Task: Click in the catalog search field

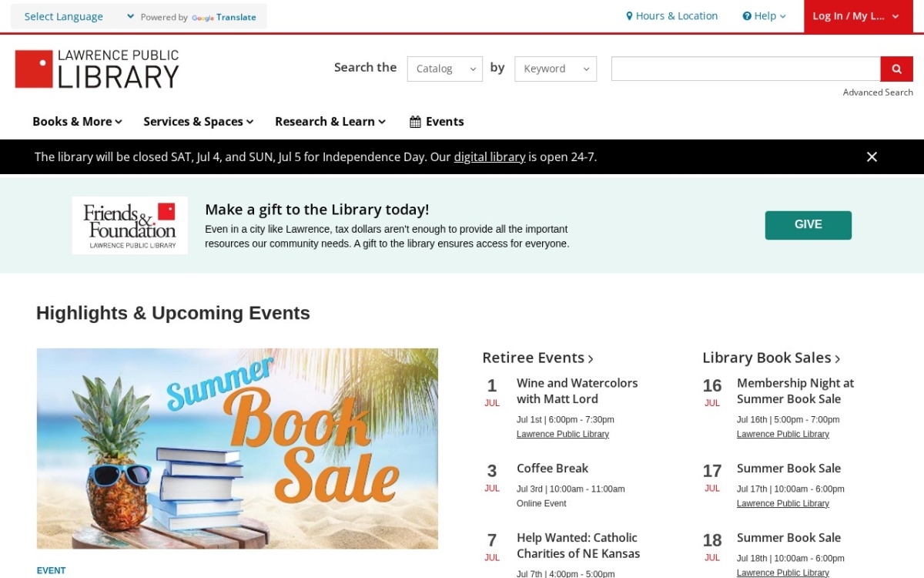Action: point(746,69)
